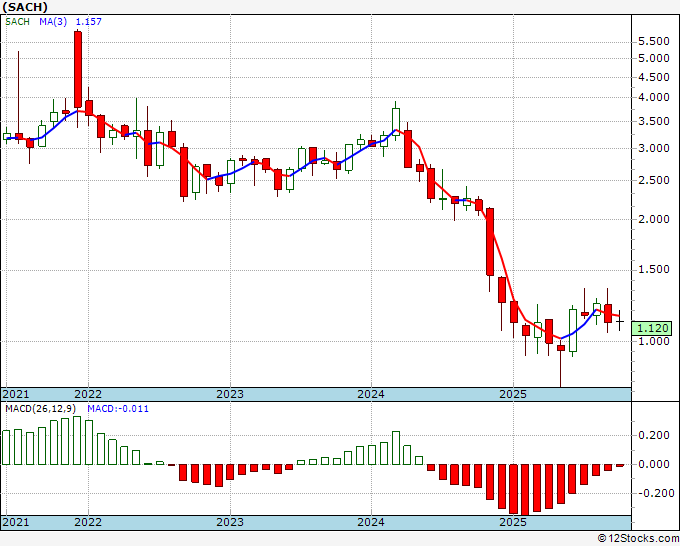The image size is (680, 546).
Task: Click the deepest red MACD bar in early 2025
Action: coord(525,490)
